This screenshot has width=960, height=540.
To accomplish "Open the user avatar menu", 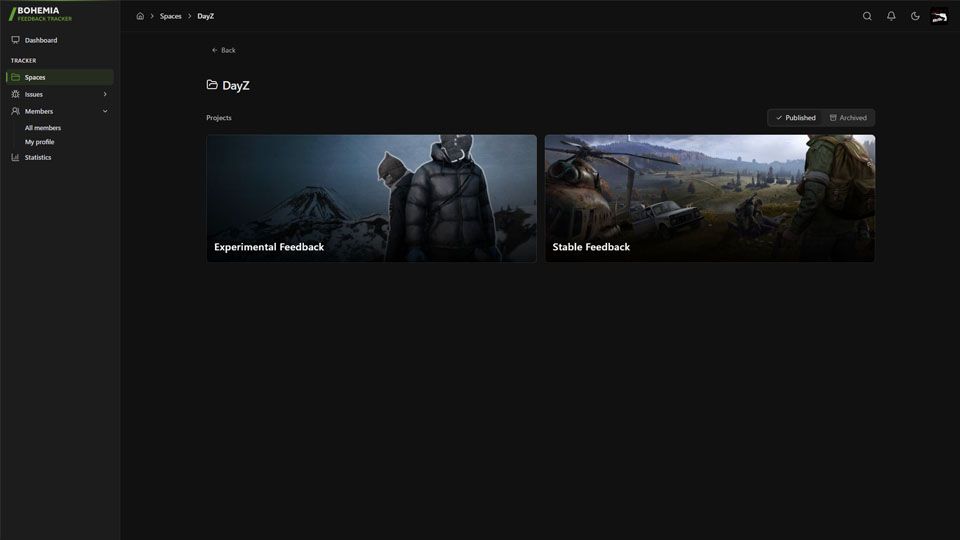I will tap(939, 16).
